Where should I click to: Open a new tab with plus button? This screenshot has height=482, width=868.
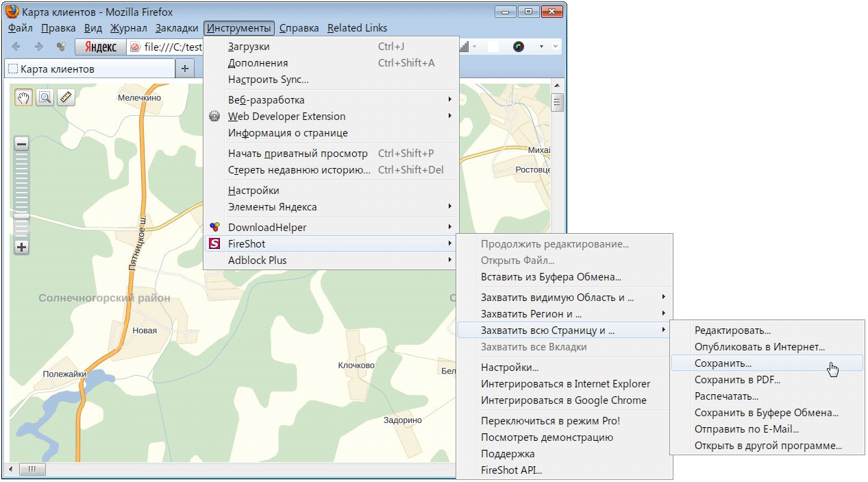[185, 69]
